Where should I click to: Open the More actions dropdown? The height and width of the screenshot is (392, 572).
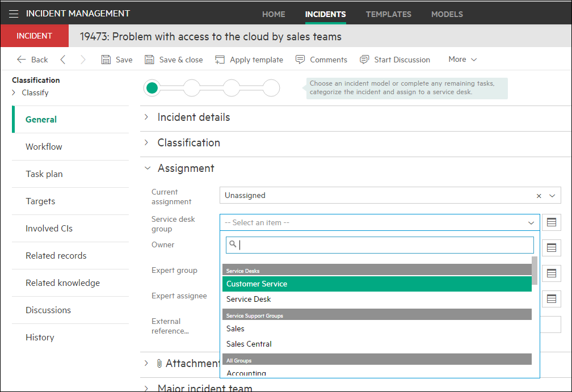point(462,60)
